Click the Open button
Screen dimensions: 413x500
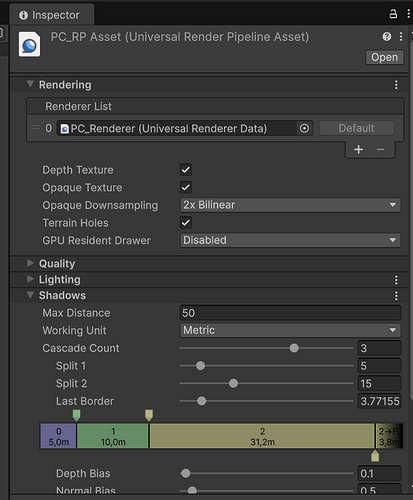(384, 57)
